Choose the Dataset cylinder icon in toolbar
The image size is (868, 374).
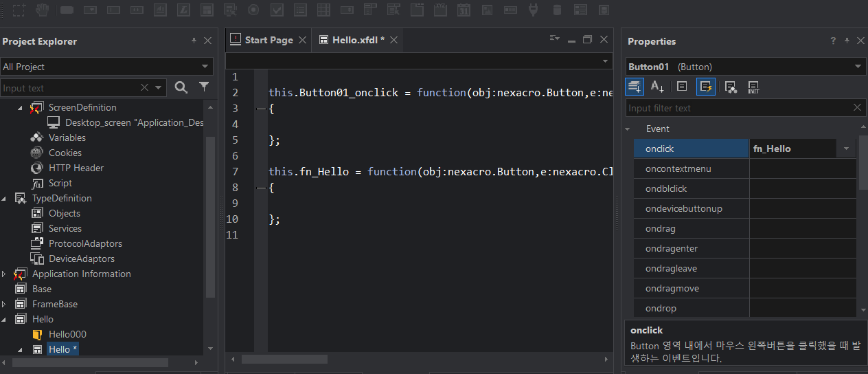click(x=558, y=10)
